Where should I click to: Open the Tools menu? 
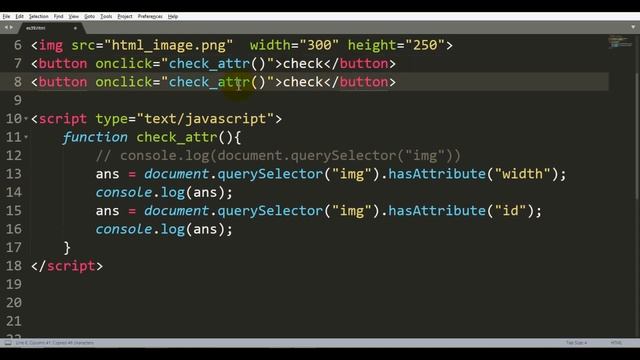tap(106, 16)
